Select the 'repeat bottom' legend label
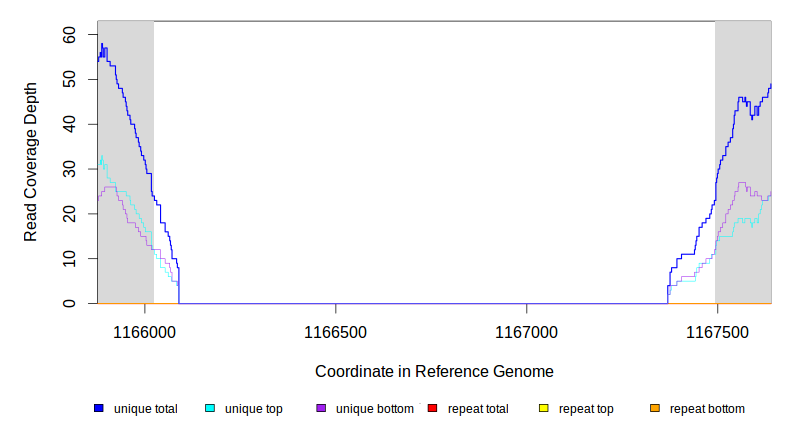Viewport: 792px width, 432px height. coord(707,409)
